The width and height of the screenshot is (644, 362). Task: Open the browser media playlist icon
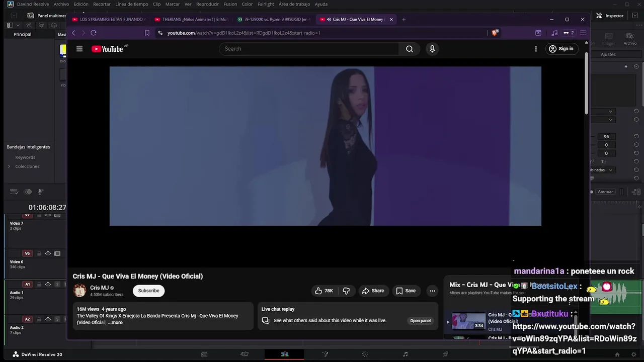554,33
